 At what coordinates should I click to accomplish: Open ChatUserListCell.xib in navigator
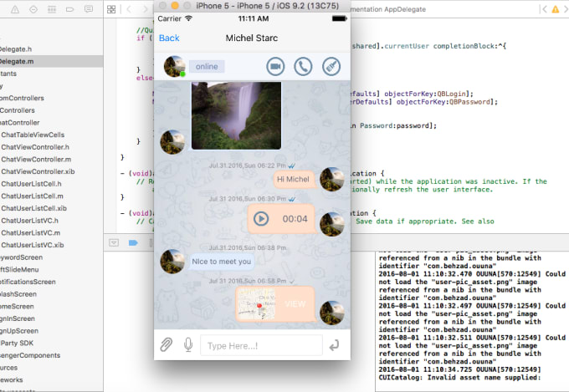[34, 208]
